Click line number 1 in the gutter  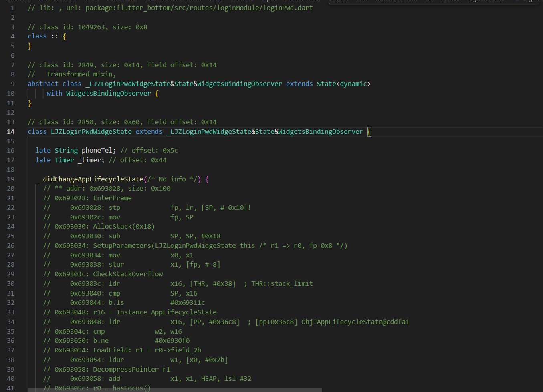pos(12,8)
